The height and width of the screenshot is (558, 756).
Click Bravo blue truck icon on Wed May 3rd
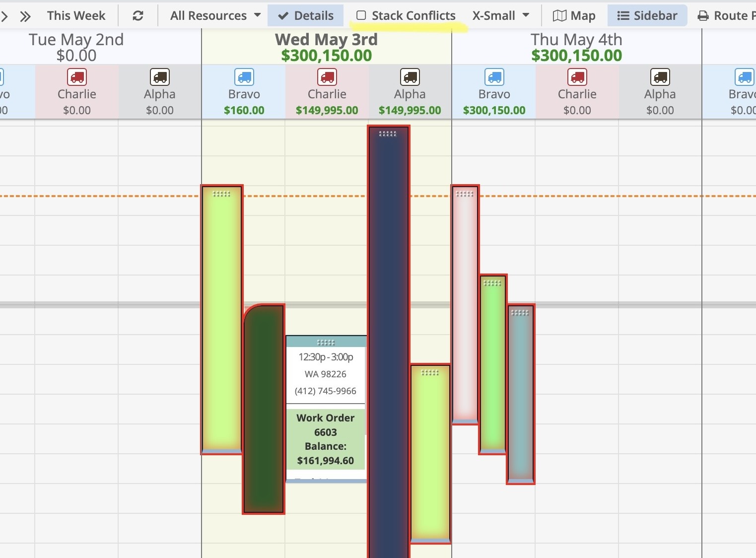pyautogui.click(x=244, y=77)
